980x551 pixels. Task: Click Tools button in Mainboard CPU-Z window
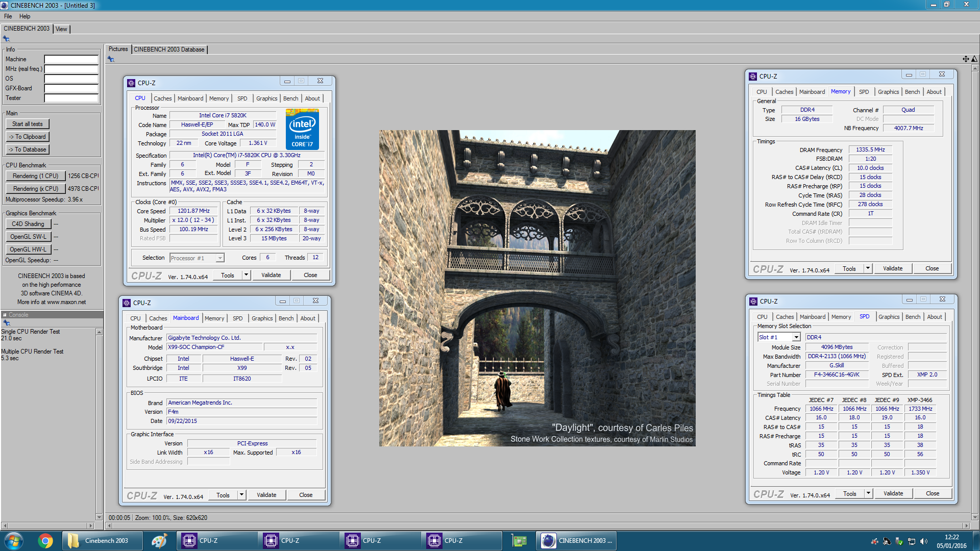223,495
